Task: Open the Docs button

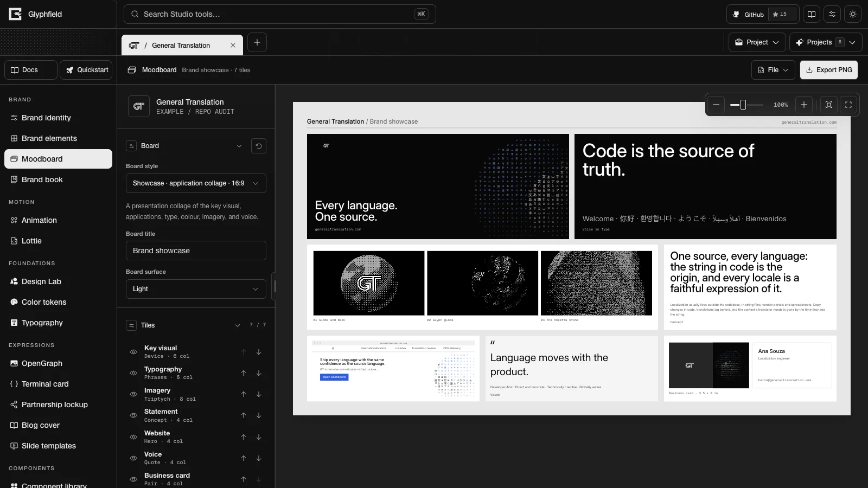Action: coord(31,70)
